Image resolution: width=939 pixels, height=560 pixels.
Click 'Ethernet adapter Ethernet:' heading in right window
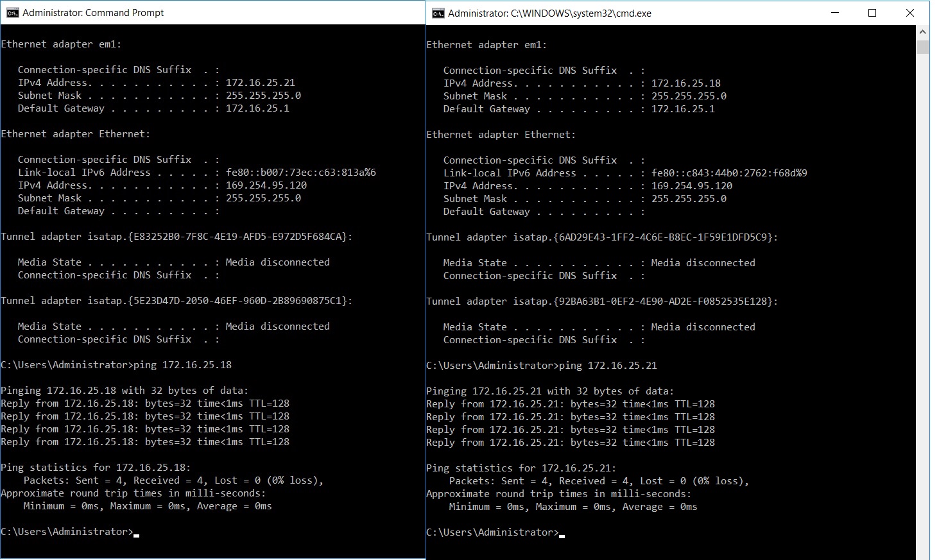tap(501, 135)
